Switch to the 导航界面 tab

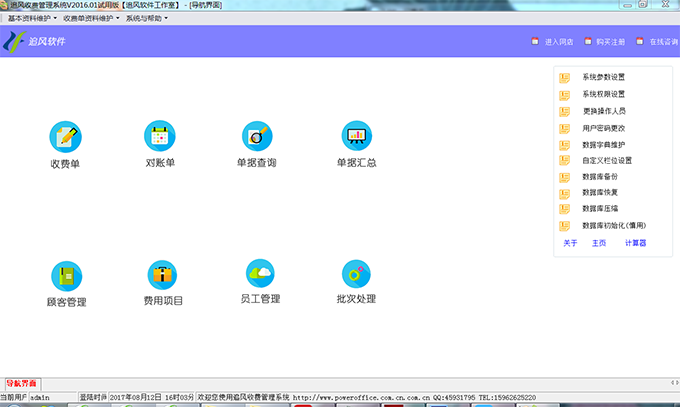[21, 384]
